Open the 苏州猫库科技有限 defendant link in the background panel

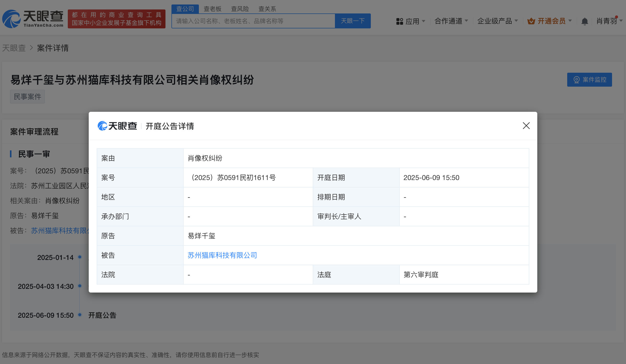tap(60, 231)
